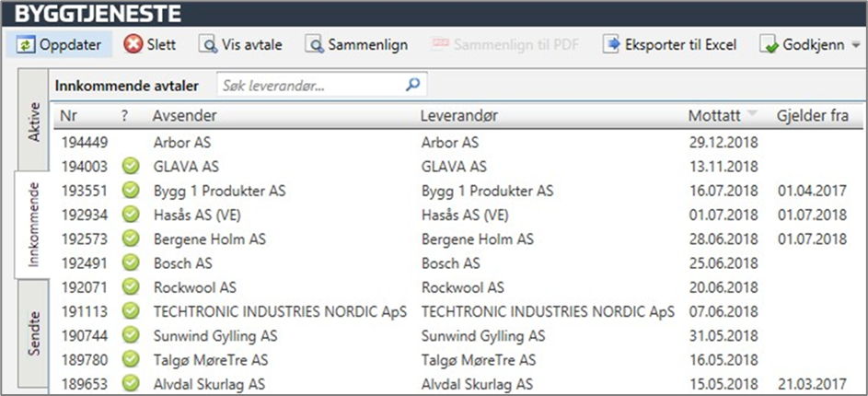Viewport: 868px width, 396px height.
Task: Click green status icon for Rockwool AS
Action: click(130, 286)
